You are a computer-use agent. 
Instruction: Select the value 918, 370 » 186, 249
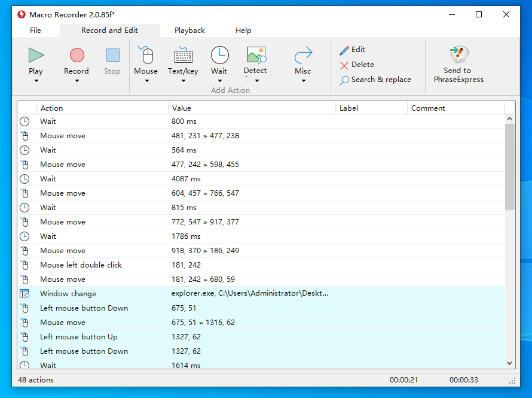(x=205, y=251)
